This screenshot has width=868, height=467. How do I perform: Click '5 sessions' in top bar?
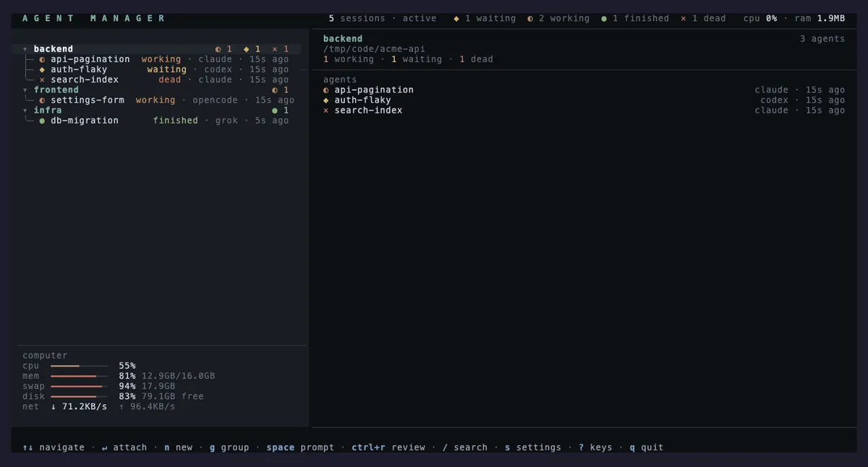(x=357, y=18)
